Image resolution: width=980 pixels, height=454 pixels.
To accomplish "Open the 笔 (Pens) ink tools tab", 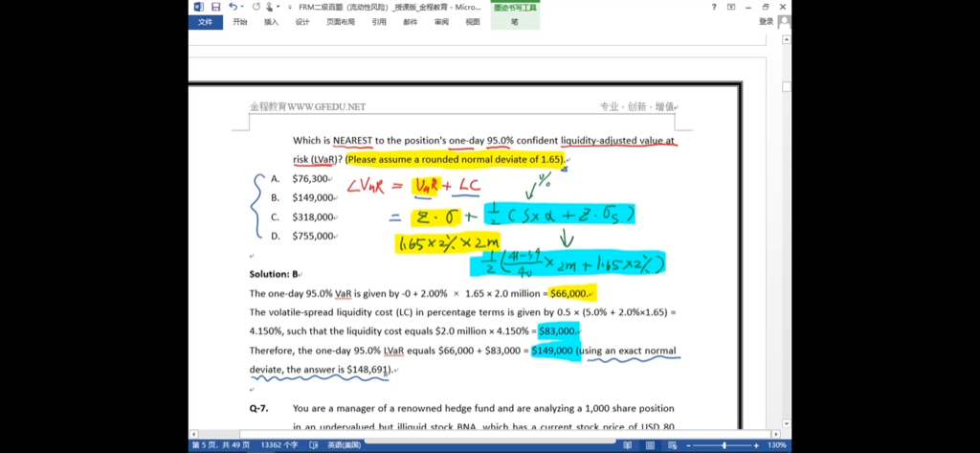I will pos(514,21).
